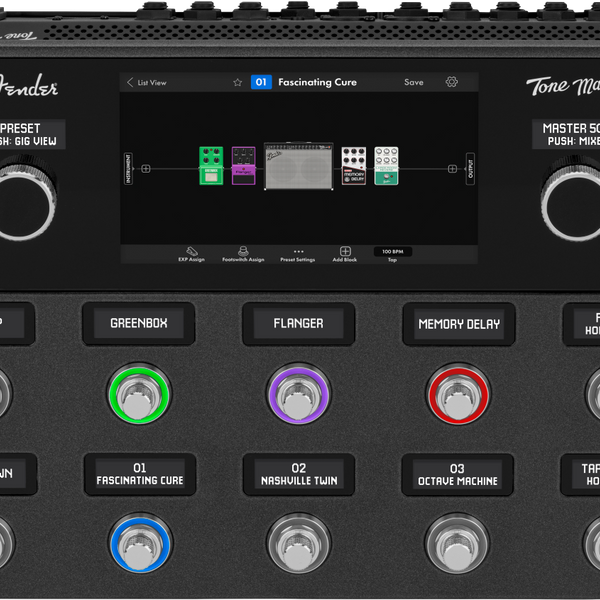Tap the List View label
This screenshot has width=600, height=600.
pyautogui.click(x=152, y=83)
